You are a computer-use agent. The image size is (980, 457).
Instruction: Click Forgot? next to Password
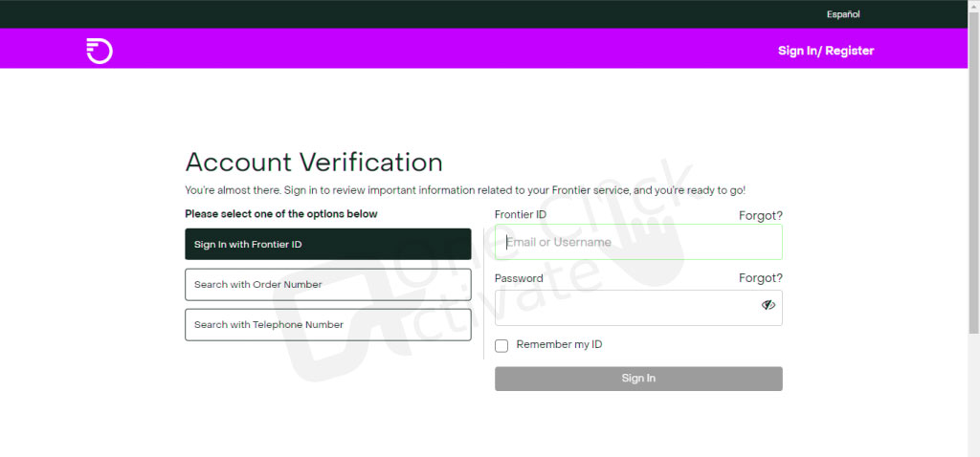[x=761, y=278]
